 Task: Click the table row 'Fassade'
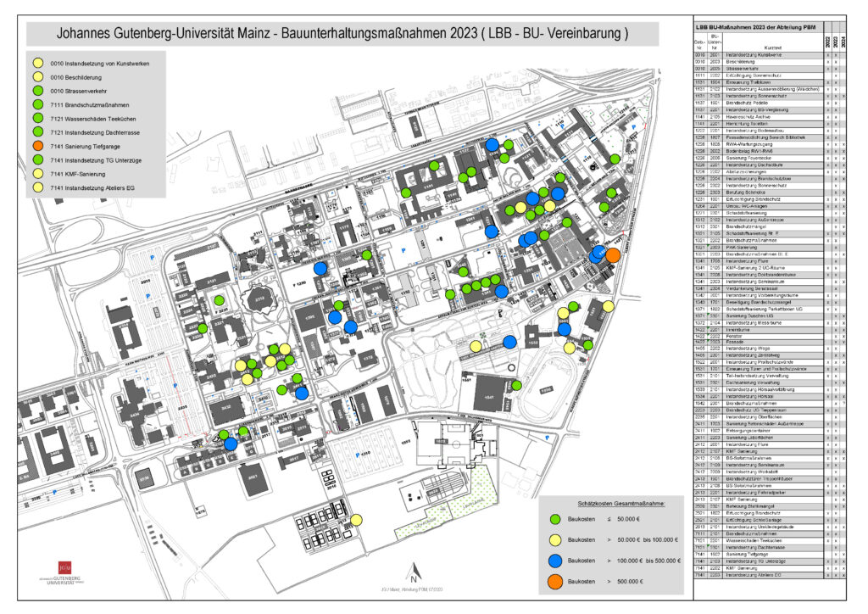tap(770, 343)
